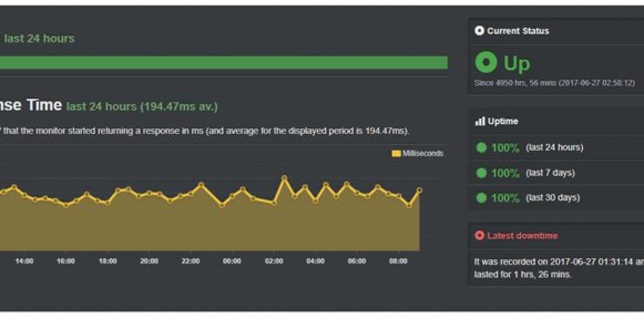Click green badge beside last 7 days uptime

481,173
